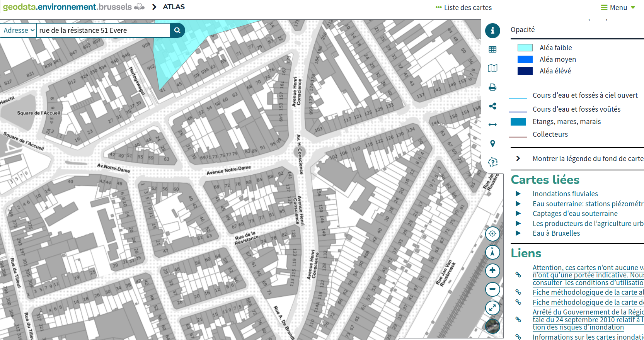Click the Aléa moyen blue swatch
This screenshot has width=644, height=340.
coord(525,59)
